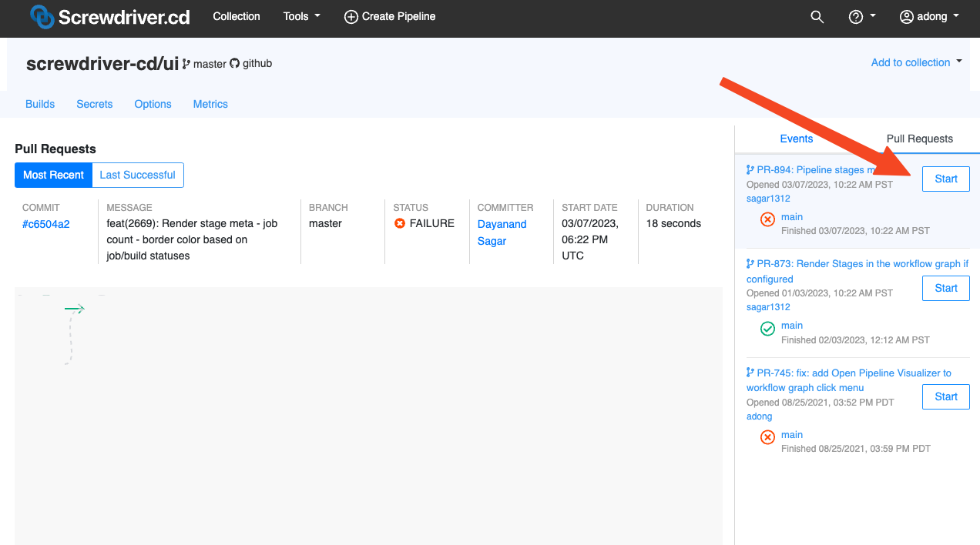Open the Add to collection dropdown
This screenshot has height=545, width=980.
pyautogui.click(x=917, y=62)
